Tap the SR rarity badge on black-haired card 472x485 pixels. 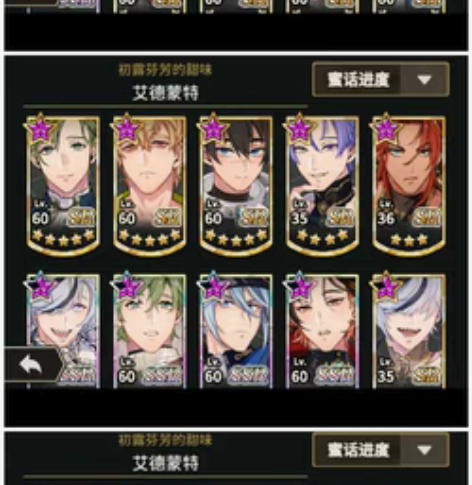pos(255,217)
